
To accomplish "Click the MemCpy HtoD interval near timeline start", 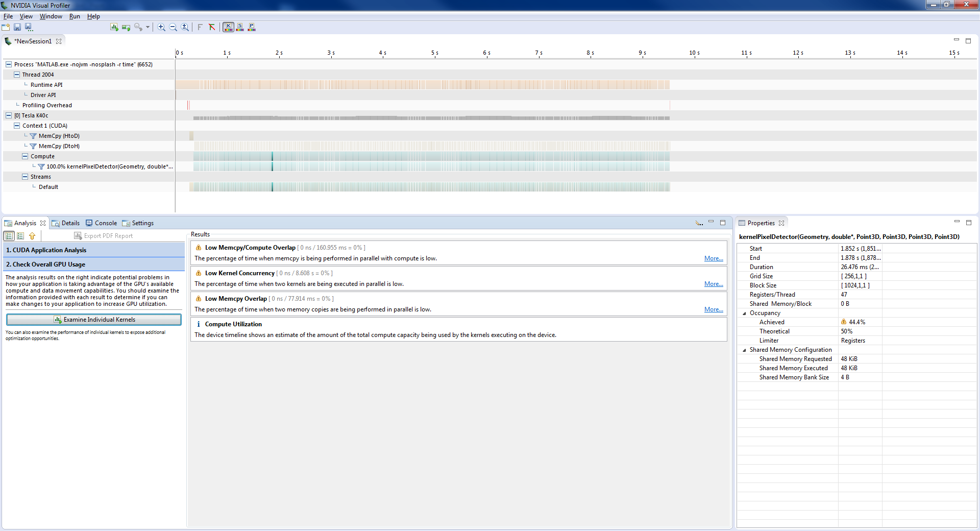I will pyautogui.click(x=191, y=136).
